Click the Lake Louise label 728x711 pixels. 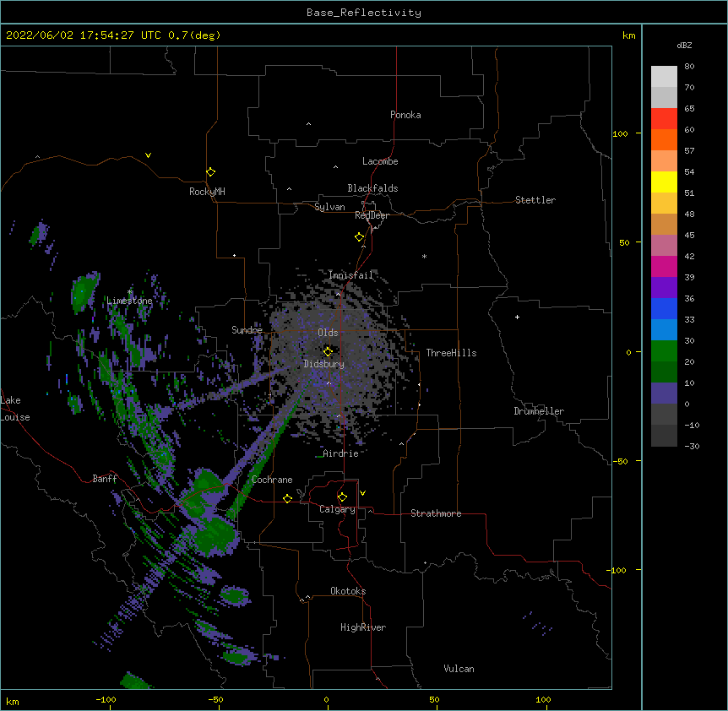(x=15, y=409)
